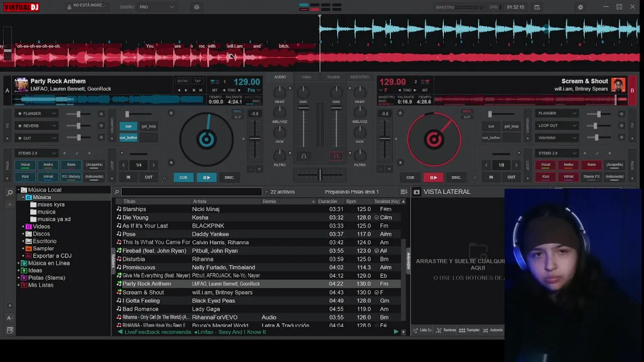
Task: Switch to the AUDIO mixer tab
Action: [280, 77]
